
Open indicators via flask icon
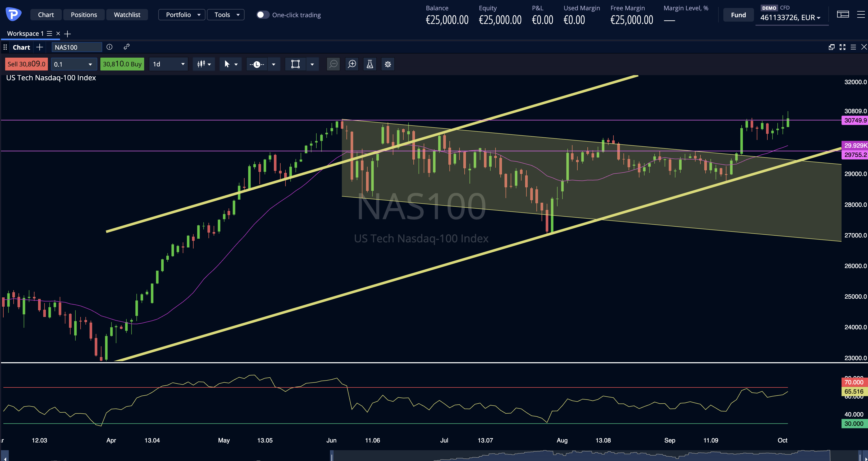[370, 64]
